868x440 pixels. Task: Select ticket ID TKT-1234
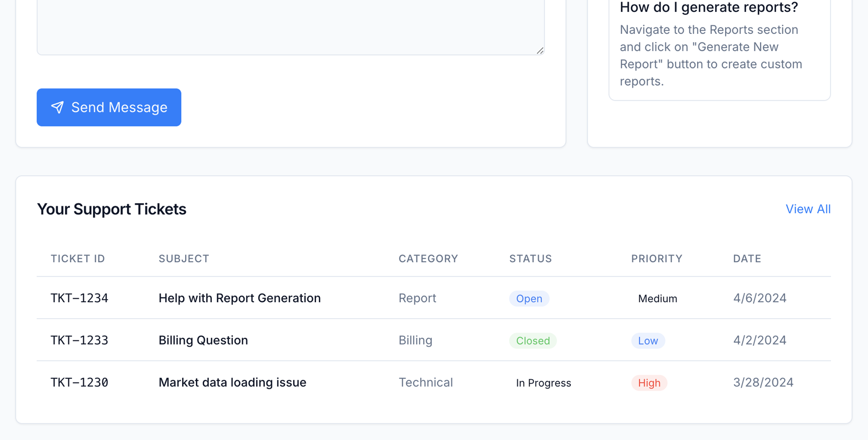tap(79, 298)
